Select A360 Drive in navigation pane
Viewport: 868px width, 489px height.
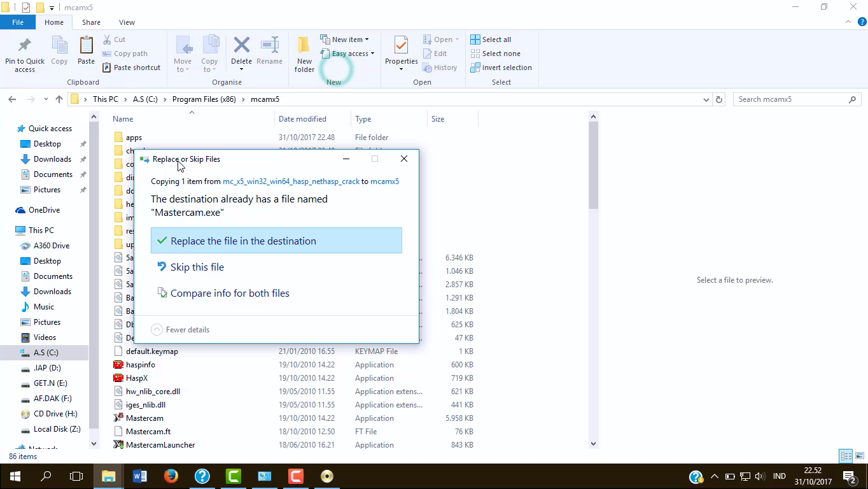(52, 246)
